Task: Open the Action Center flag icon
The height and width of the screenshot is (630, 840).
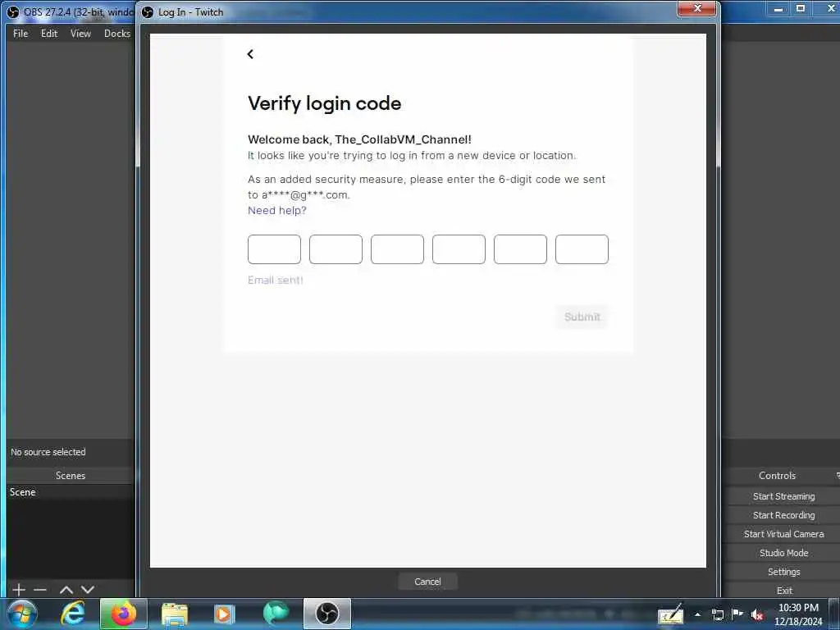Action: click(x=737, y=614)
